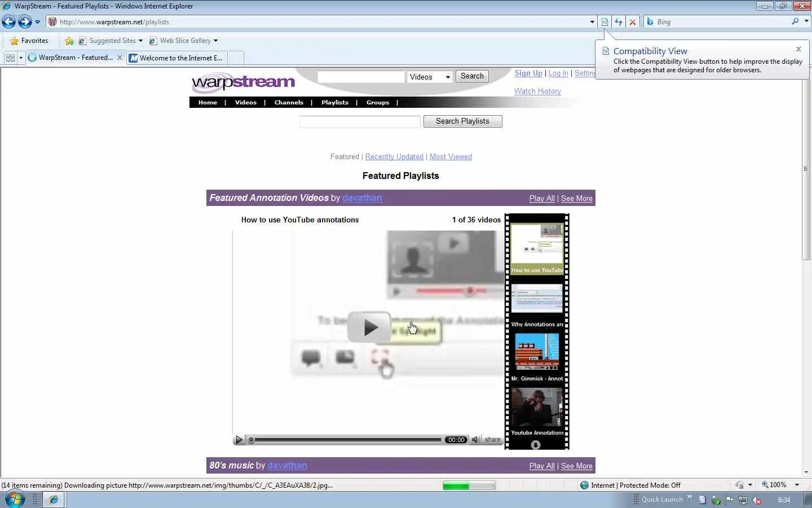Open Suggested Sites dropdown
812x508 pixels.
(111, 41)
